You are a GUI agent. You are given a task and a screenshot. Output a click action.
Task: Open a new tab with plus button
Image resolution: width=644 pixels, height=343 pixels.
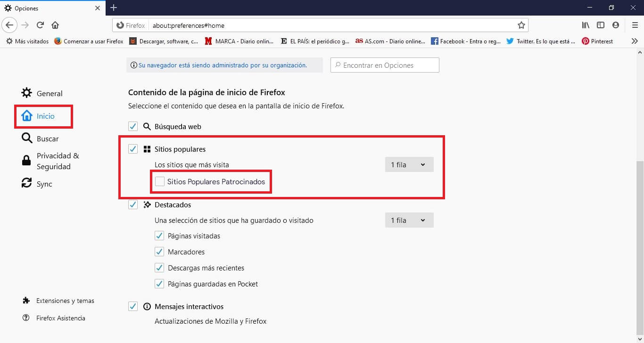point(114,8)
